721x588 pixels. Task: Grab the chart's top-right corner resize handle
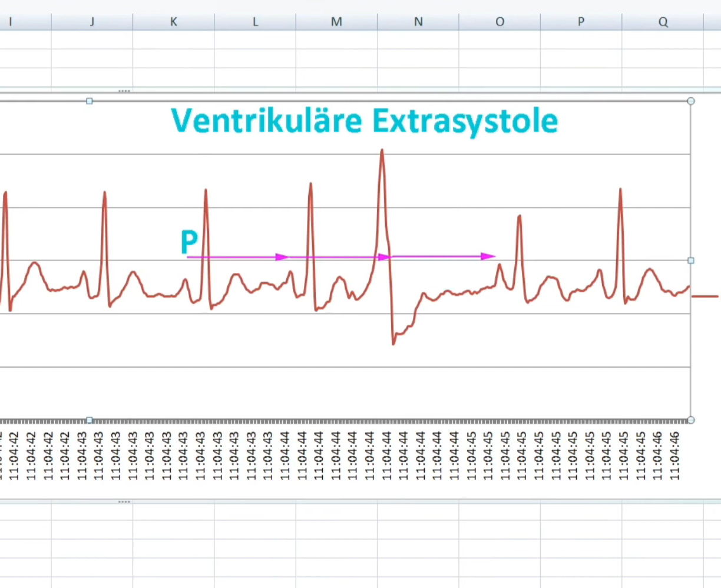click(691, 101)
